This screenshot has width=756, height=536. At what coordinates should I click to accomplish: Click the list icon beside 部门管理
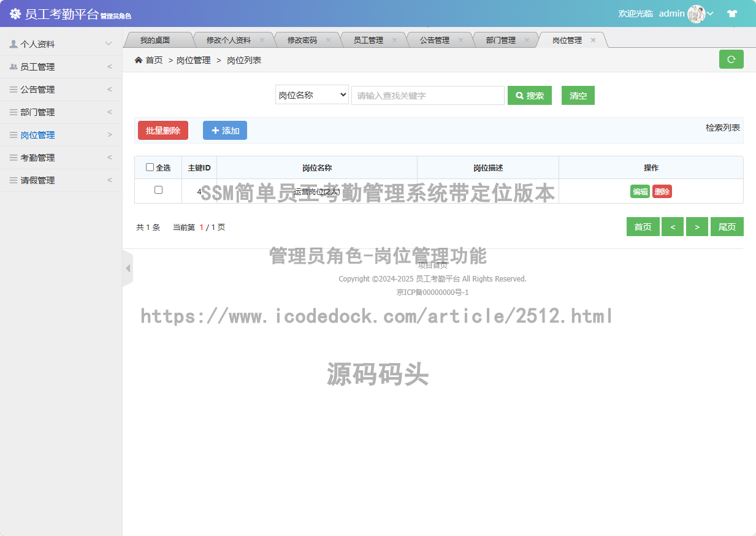point(13,112)
